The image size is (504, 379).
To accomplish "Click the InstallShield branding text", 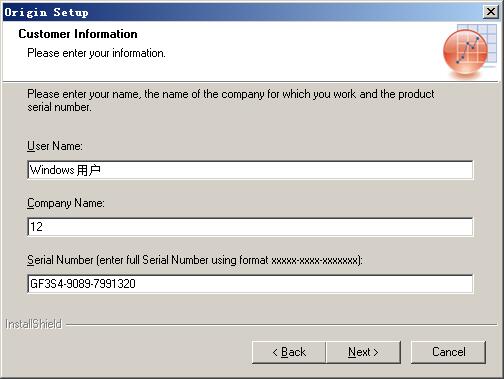I will [x=33, y=324].
